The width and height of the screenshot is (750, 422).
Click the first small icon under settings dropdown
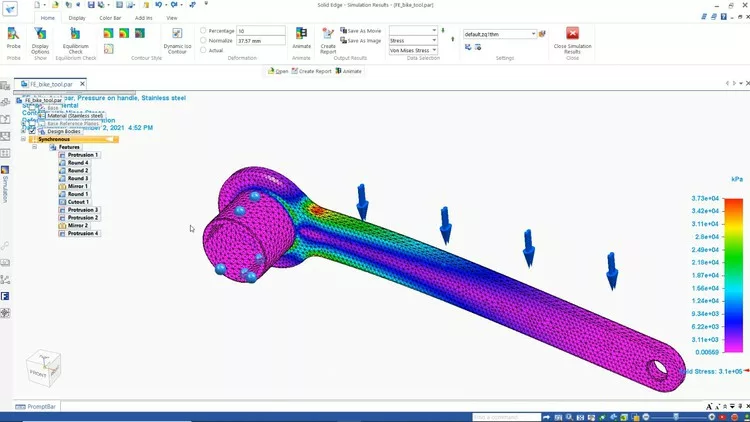[x=468, y=47]
